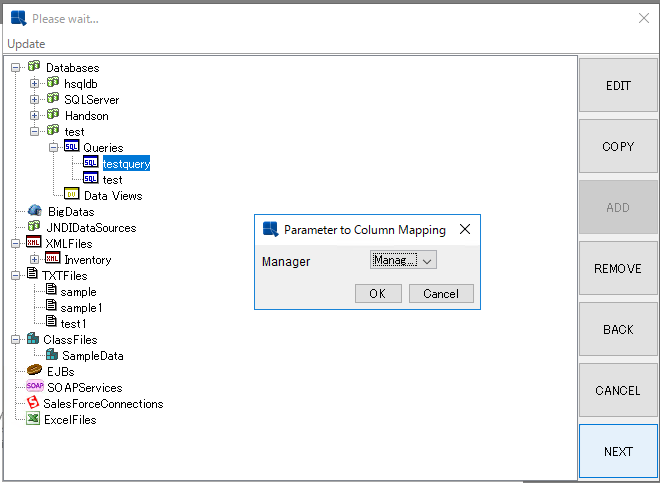Click Cancel in the mapping dialog
Viewport: 660px width, 483px height.
440,293
